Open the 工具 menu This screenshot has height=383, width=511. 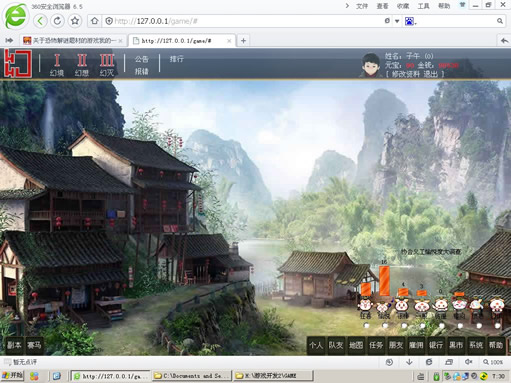tap(423, 6)
